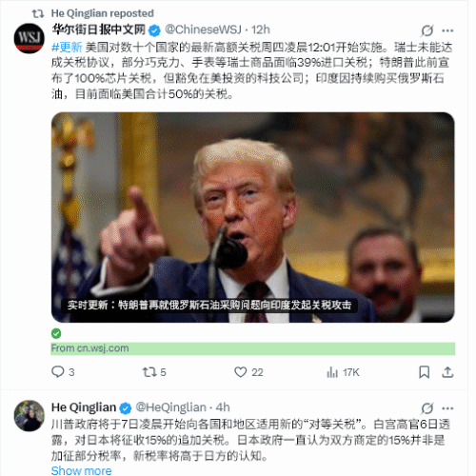Open Grok explain icon on He Qinglian post

[427, 408]
